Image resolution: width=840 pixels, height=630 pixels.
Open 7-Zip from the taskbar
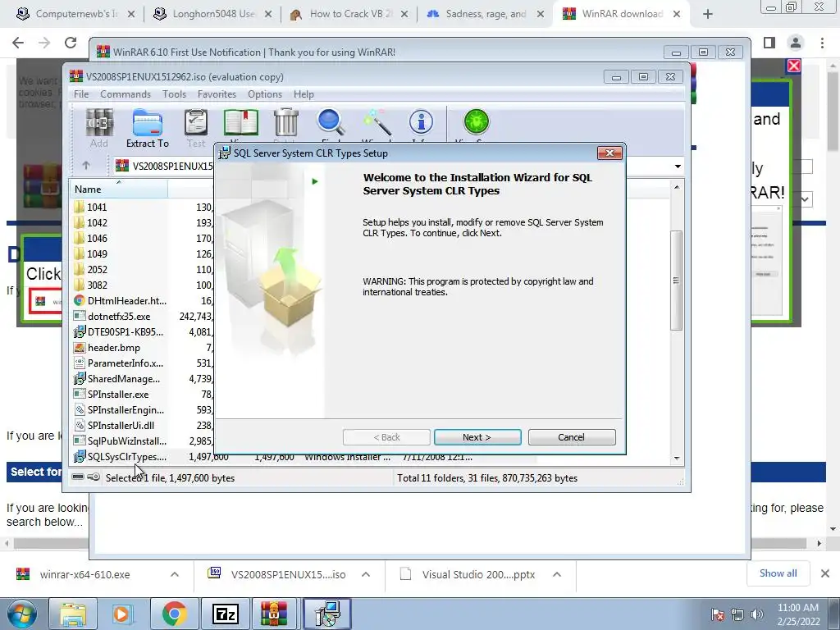point(225,614)
